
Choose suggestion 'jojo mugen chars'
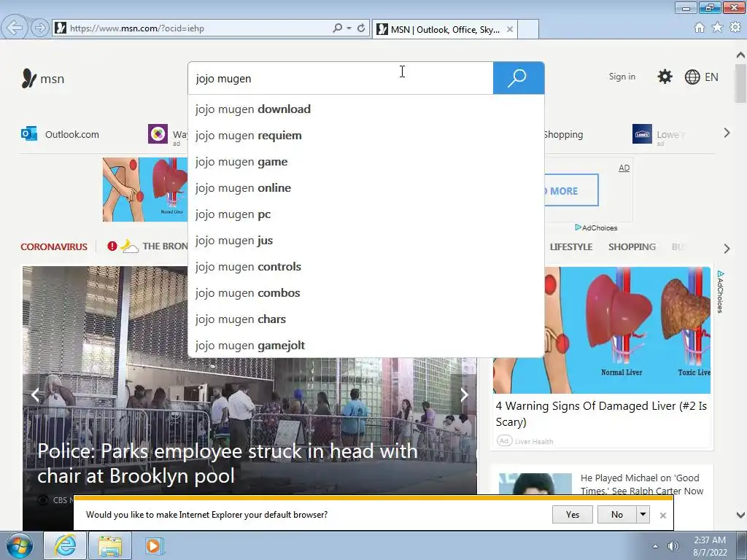pyautogui.click(x=366, y=319)
